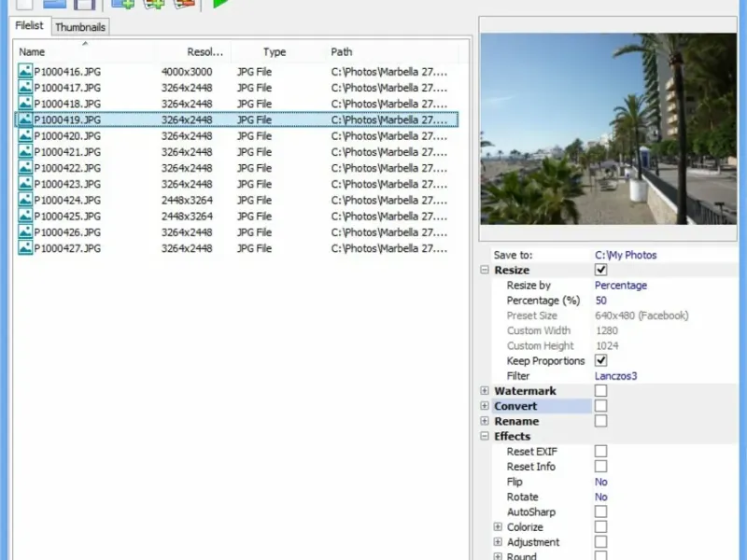Screen dimensions: 747x560
Task: Click the file icon beside P1000416.JPG
Action: tap(25, 72)
